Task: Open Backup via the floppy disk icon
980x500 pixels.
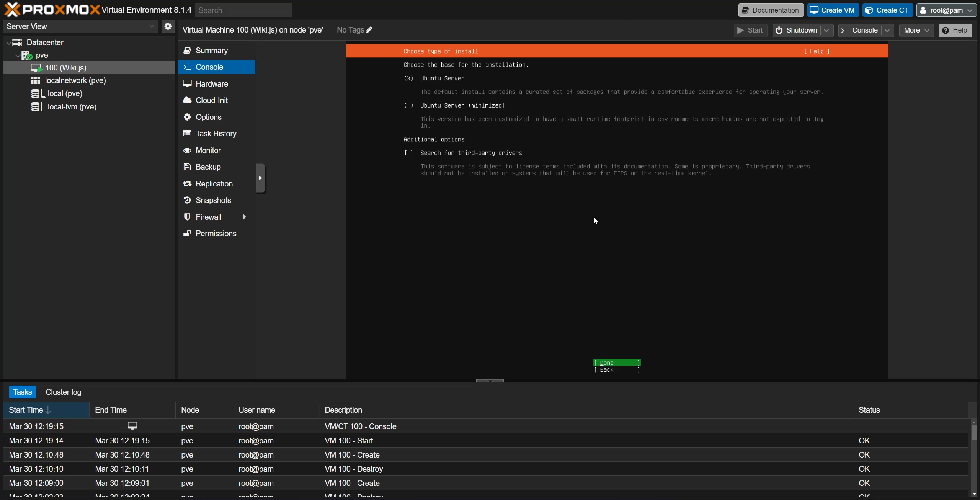Action: pyautogui.click(x=187, y=167)
